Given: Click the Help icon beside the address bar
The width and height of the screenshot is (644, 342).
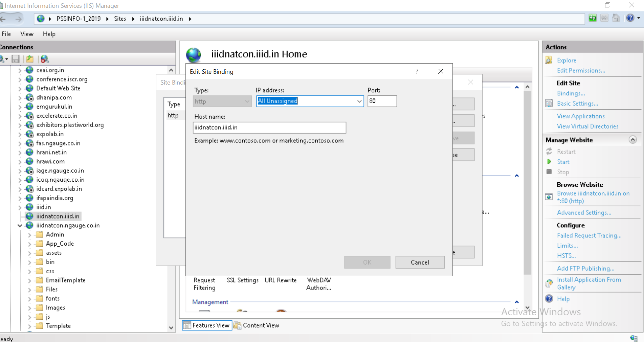Looking at the screenshot, I should click(x=630, y=18).
